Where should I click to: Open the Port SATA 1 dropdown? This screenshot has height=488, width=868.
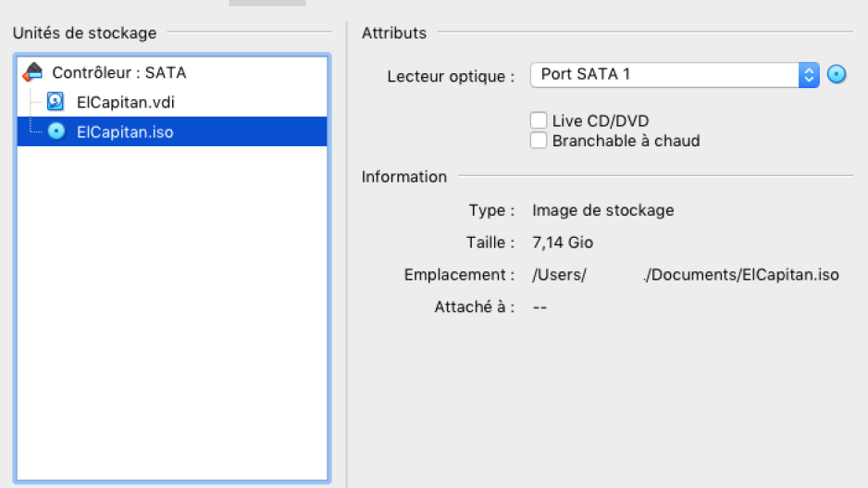(663, 75)
